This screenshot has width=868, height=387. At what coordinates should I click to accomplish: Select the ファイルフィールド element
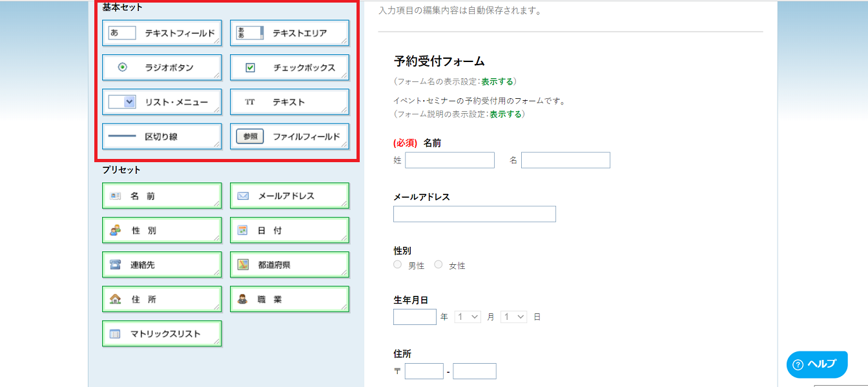pyautogui.click(x=289, y=136)
